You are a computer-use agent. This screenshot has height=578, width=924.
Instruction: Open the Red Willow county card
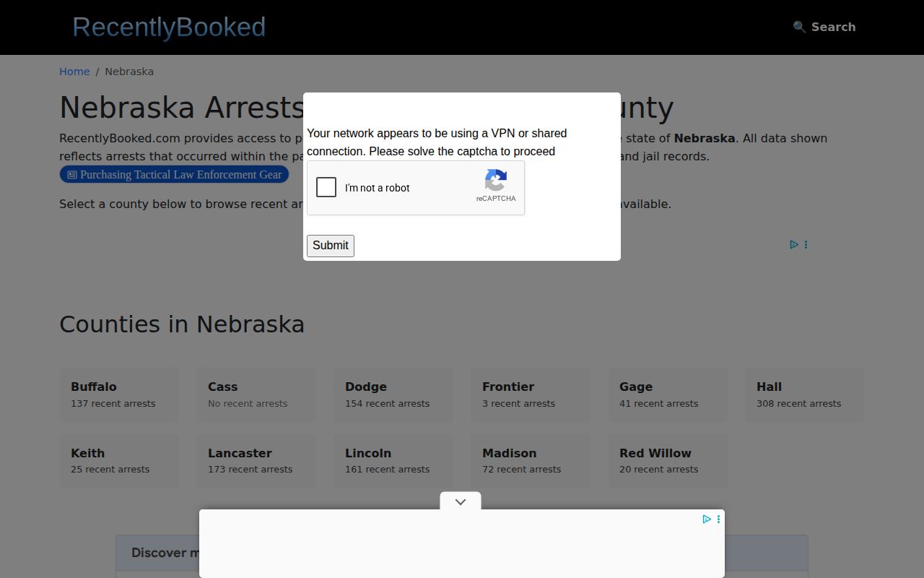coord(668,461)
